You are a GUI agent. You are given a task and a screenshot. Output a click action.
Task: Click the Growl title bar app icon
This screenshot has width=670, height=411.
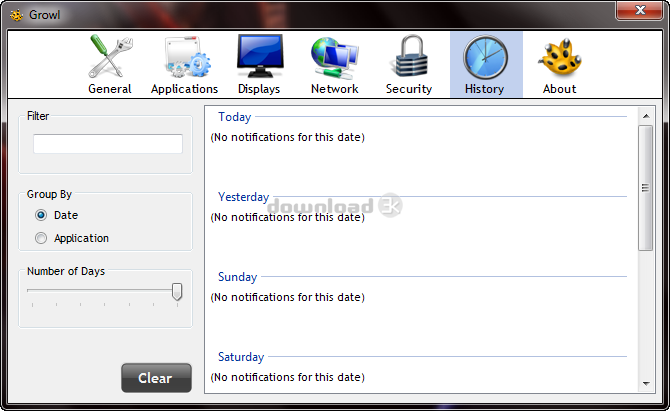point(17,15)
